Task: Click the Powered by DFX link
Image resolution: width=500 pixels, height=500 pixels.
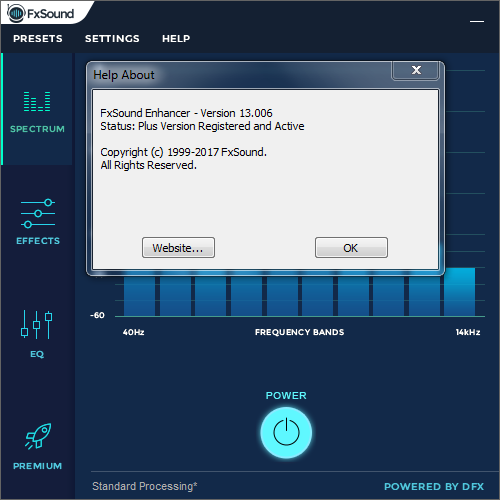Action: coord(434,487)
